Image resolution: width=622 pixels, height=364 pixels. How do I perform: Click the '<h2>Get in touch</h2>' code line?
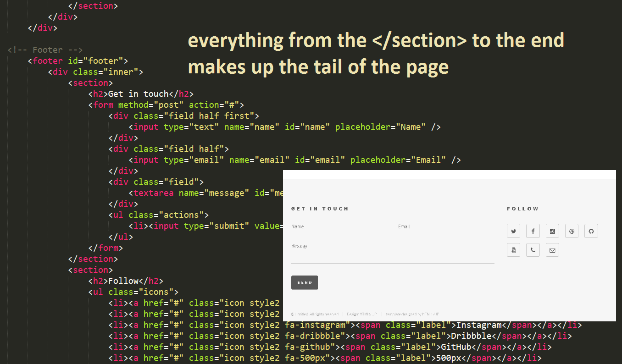tap(141, 94)
